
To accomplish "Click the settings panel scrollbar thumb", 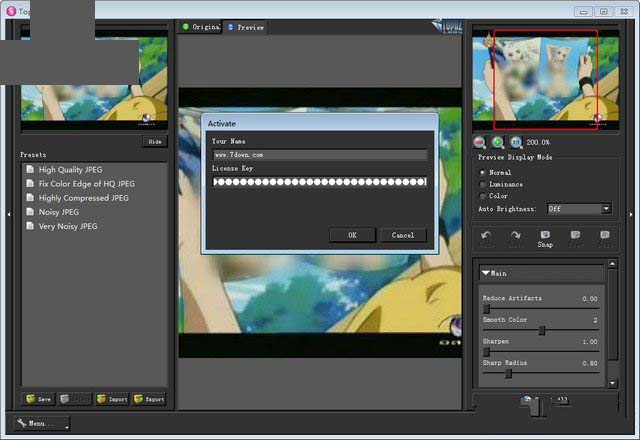I will tap(612, 314).
